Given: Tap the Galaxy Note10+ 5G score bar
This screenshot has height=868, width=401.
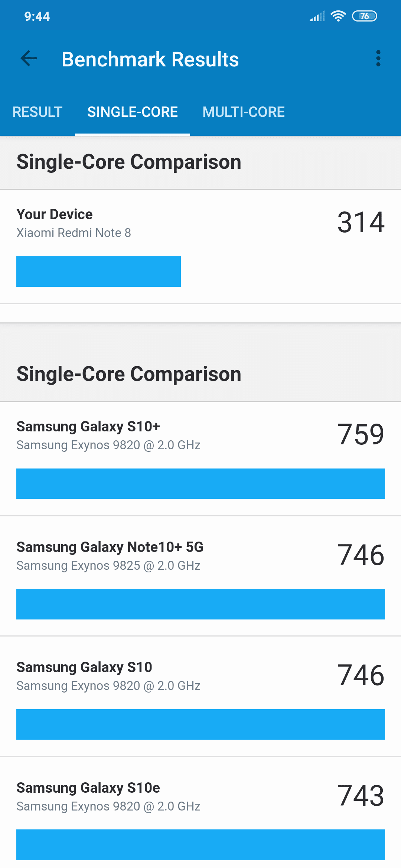Looking at the screenshot, I should (200, 604).
